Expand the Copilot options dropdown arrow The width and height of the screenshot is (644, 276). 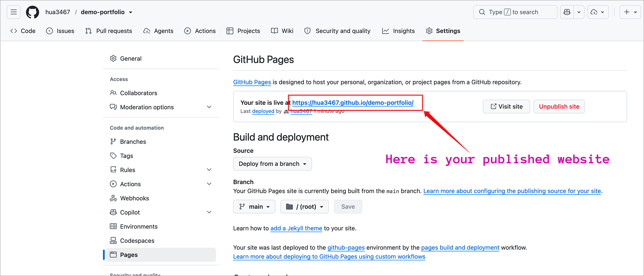[579, 12]
